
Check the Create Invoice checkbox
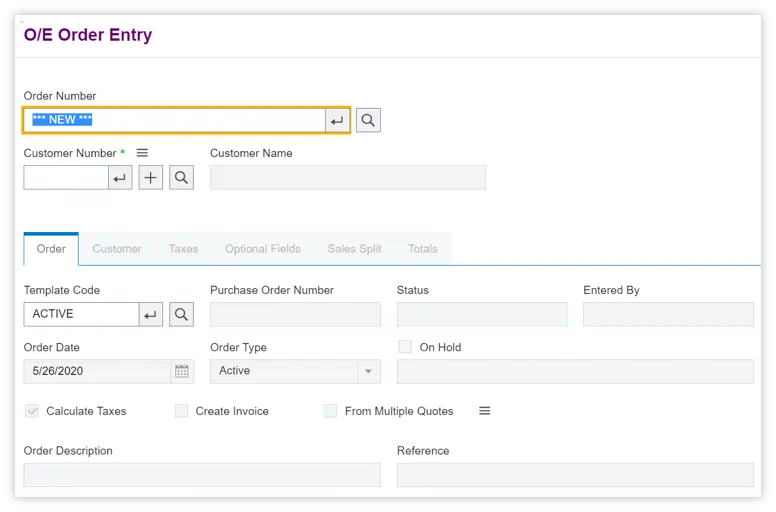click(x=181, y=411)
